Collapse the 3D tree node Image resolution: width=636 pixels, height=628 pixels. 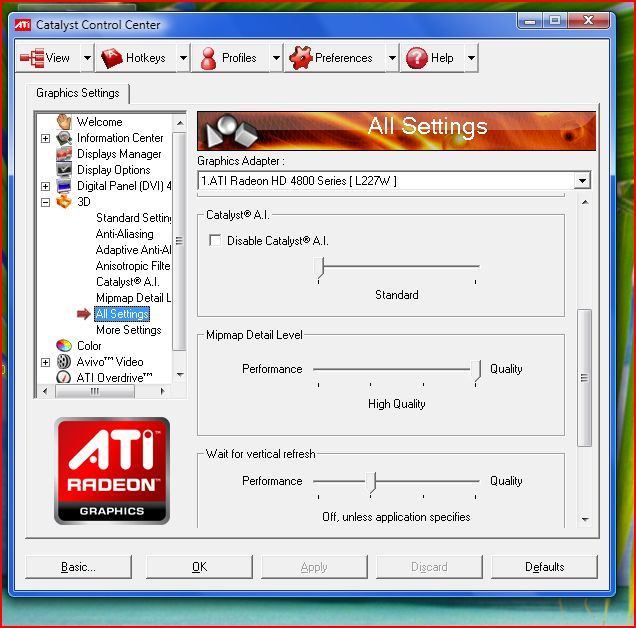point(45,202)
